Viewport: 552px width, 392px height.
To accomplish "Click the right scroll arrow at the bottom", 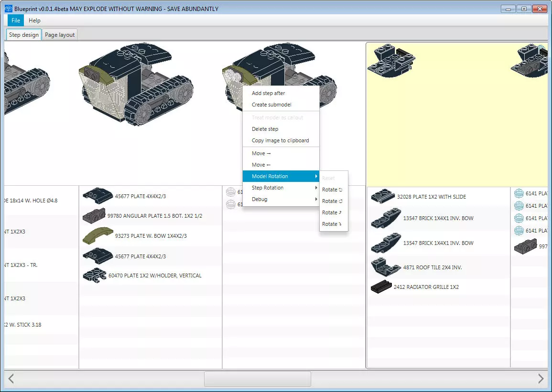I will 541,379.
